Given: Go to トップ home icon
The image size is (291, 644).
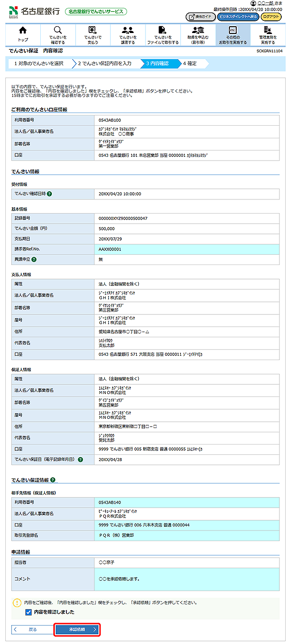Looking at the screenshot, I should (x=23, y=34).
